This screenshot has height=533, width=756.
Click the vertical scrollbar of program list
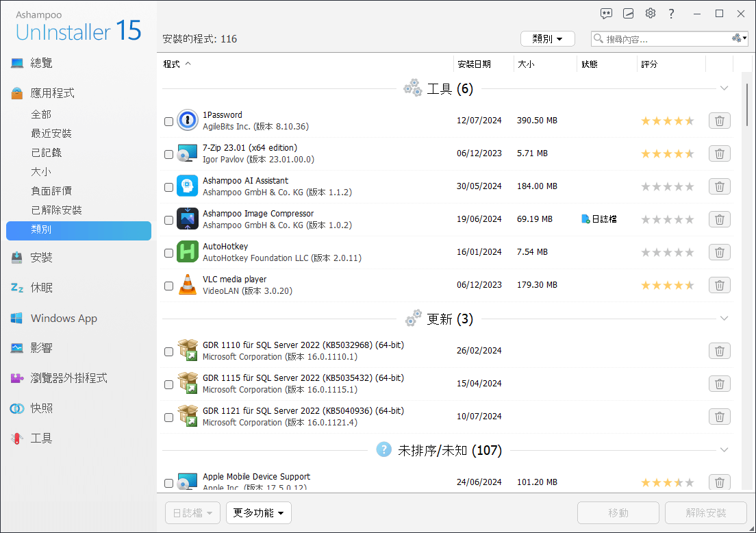point(746,105)
